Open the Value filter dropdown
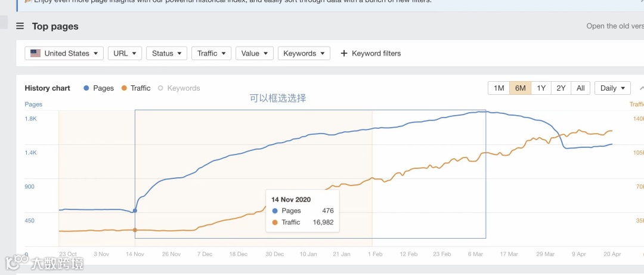This screenshot has height=275, width=644. (x=255, y=53)
